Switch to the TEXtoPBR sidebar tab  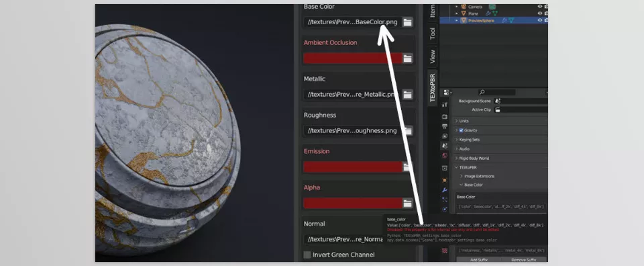(x=433, y=87)
